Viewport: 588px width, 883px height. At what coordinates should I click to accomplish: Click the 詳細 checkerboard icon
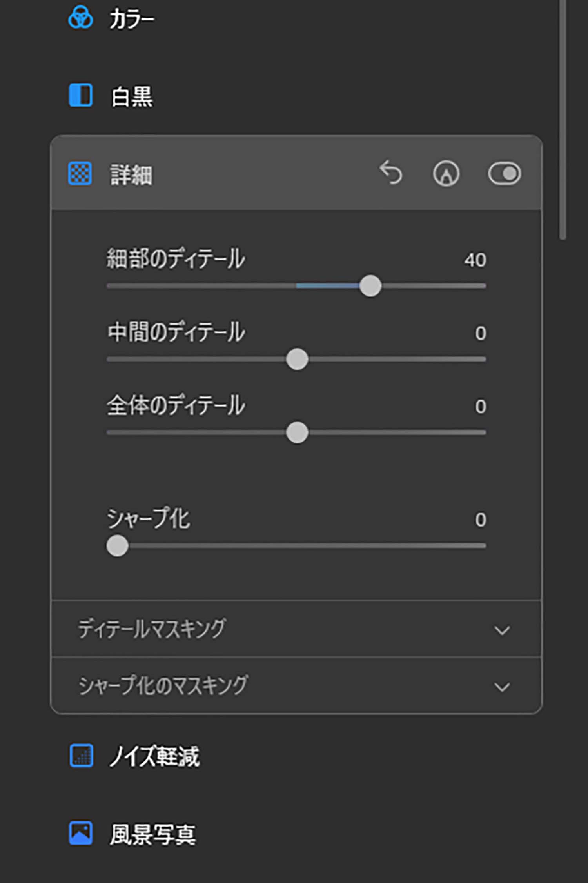point(80,173)
